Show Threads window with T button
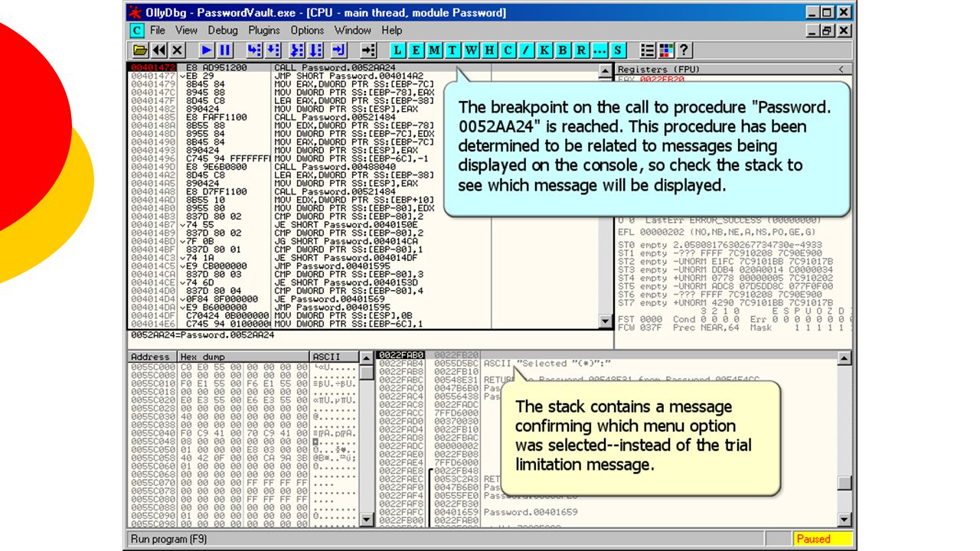980x551 pixels. click(x=452, y=51)
